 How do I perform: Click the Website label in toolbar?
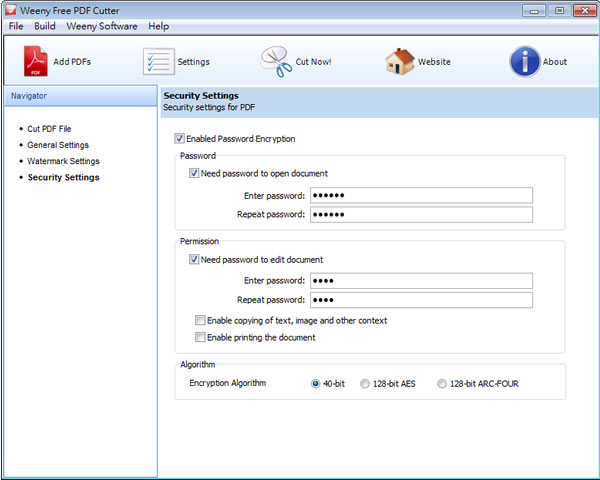434,62
